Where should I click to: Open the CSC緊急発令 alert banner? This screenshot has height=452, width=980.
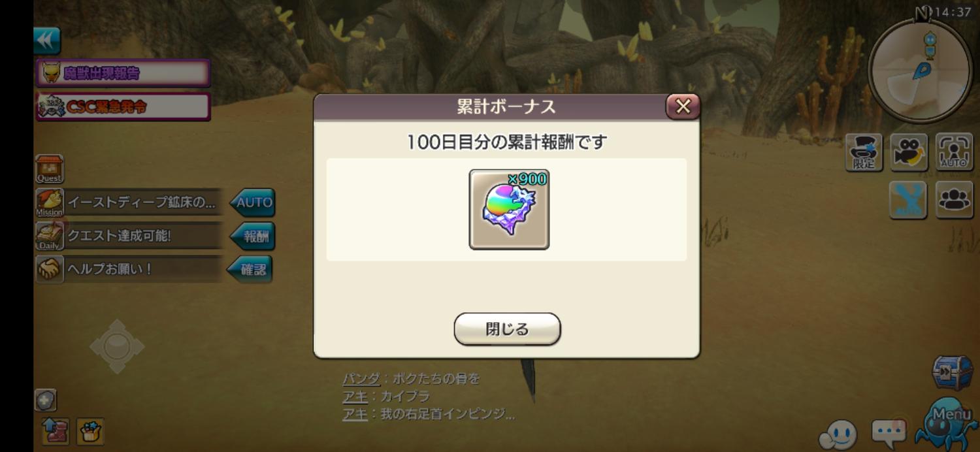pos(123,106)
